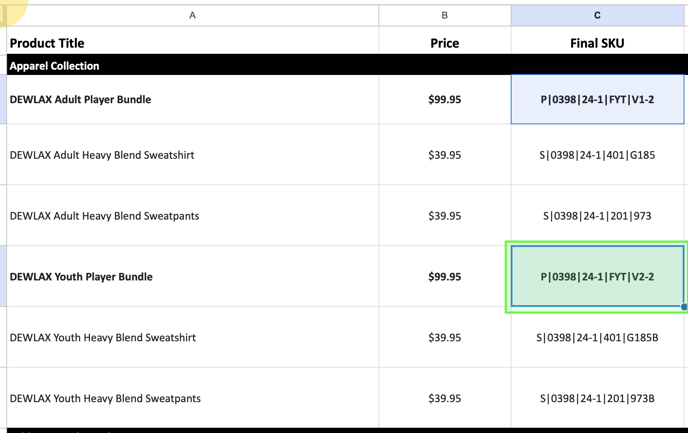Image resolution: width=688 pixels, height=433 pixels.
Task: Click the Youth Player Bundle price cell
Action: pyautogui.click(x=444, y=277)
